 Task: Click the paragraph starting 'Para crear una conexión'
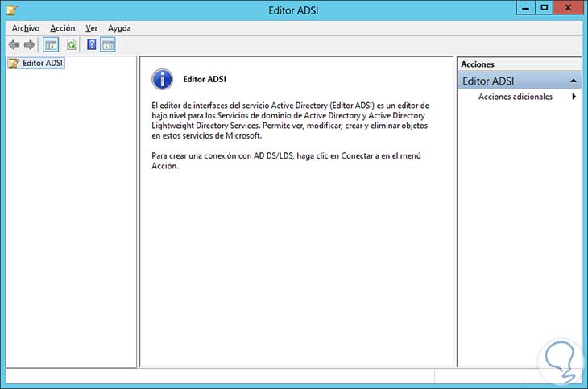[x=286, y=160]
